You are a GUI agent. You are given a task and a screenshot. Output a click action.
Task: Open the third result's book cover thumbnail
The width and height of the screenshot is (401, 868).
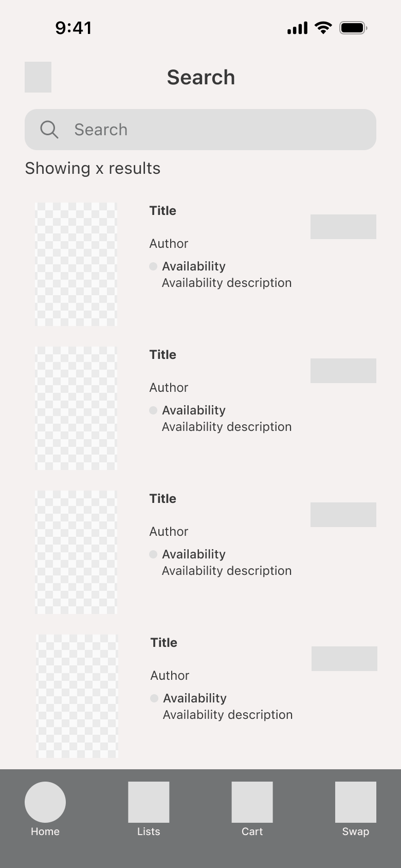click(x=76, y=552)
